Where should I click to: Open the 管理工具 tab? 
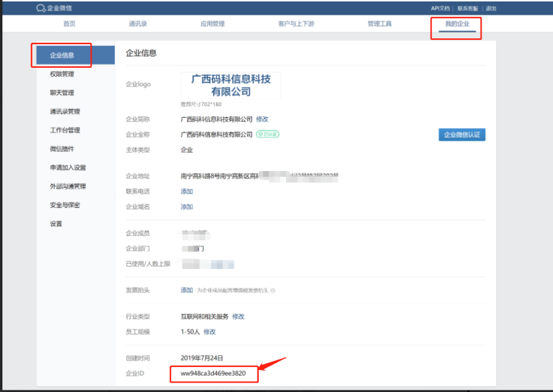click(380, 24)
